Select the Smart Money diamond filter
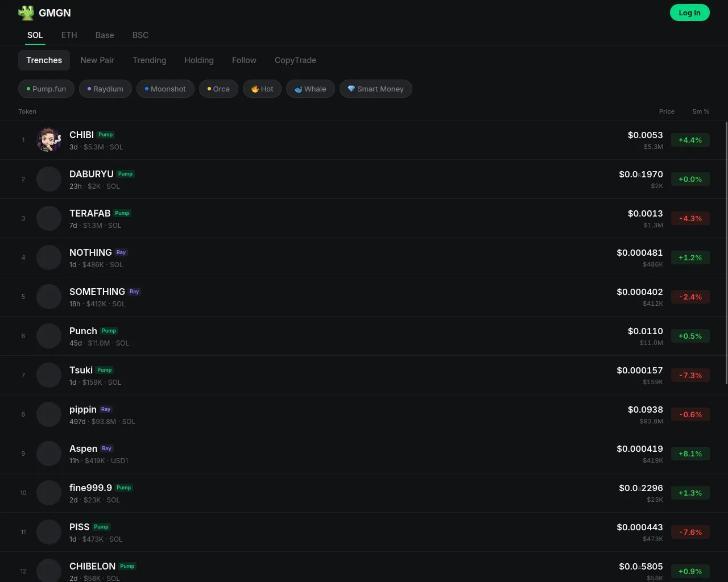The width and height of the screenshot is (728, 582). coord(376,89)
